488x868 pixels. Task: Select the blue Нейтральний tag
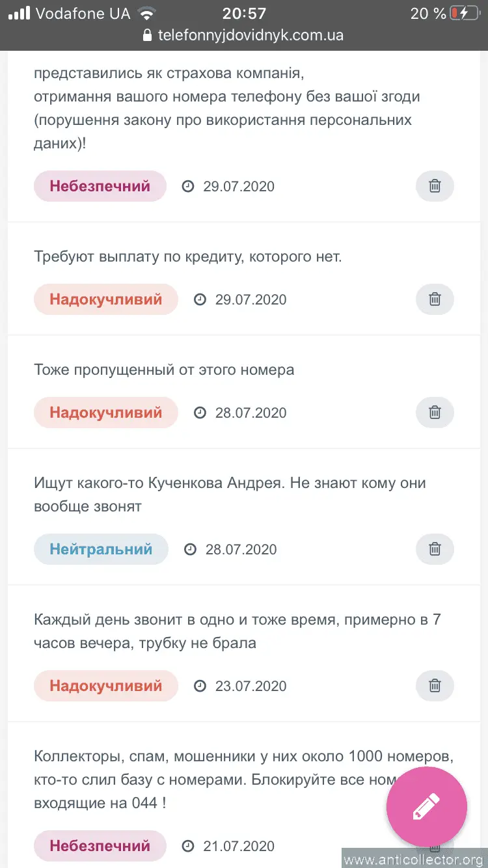101,549
